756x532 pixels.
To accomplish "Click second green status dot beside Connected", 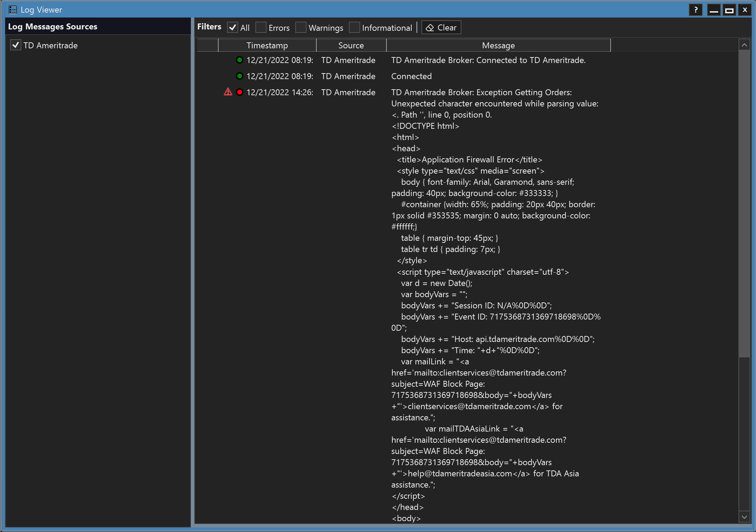I will (240, 76).
